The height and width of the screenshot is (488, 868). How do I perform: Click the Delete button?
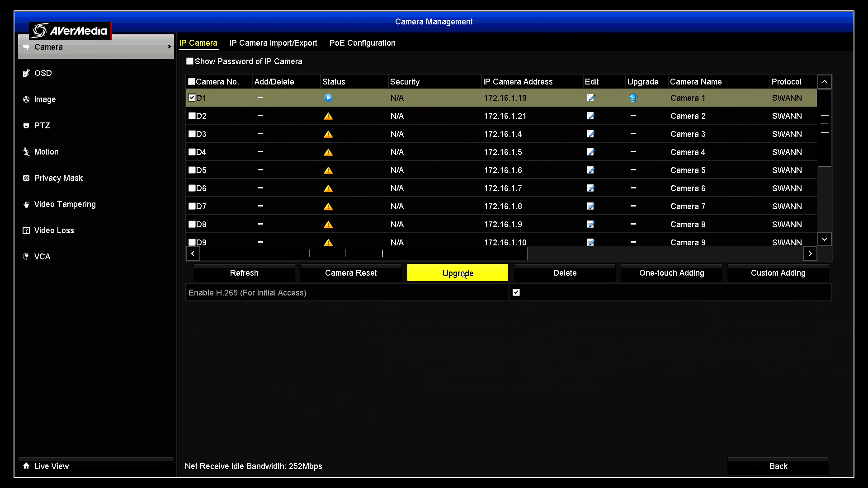tap(565, 273)
